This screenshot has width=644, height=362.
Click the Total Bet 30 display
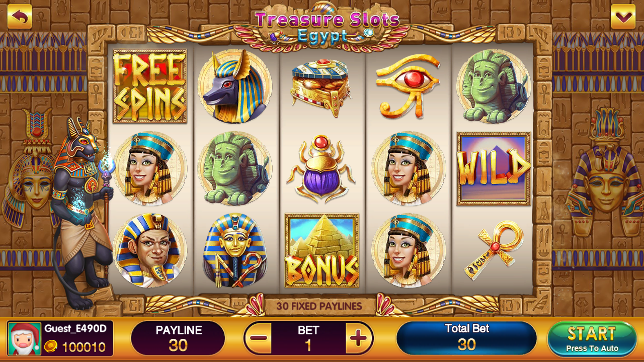[467, 338]
